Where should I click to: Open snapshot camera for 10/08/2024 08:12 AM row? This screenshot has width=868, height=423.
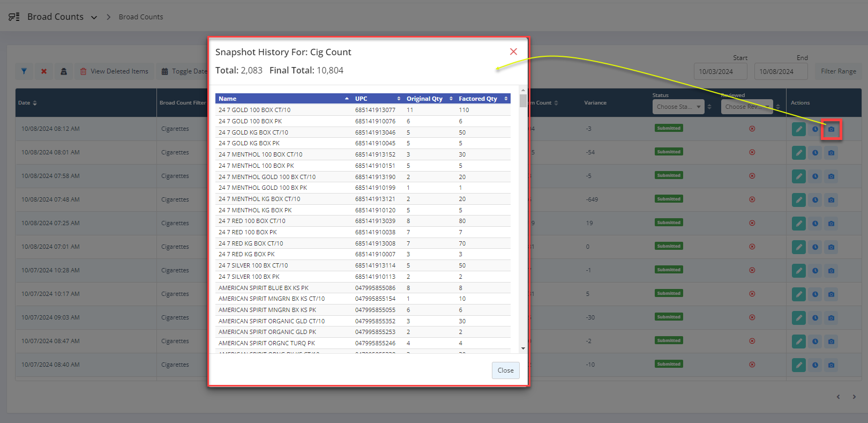[831, 129]
